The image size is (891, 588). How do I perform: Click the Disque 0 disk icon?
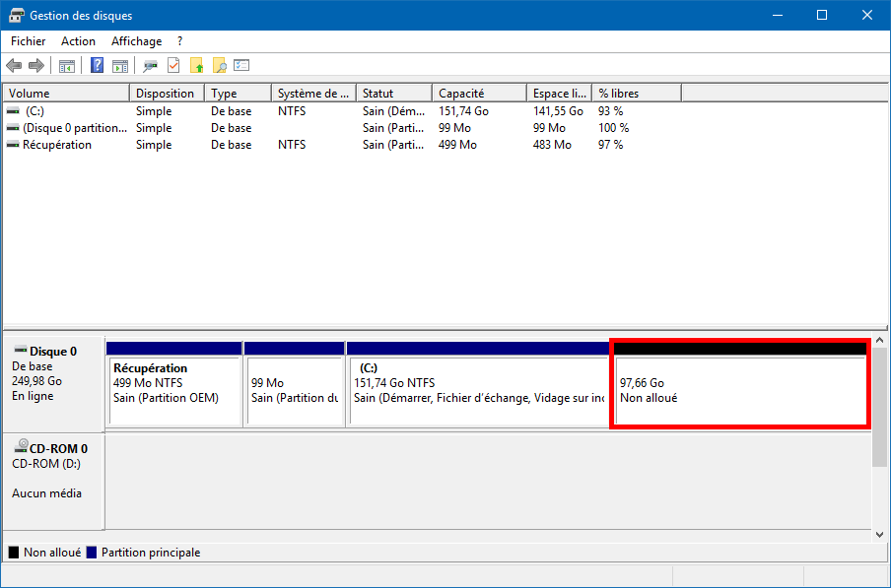click(x=21, y=349)
